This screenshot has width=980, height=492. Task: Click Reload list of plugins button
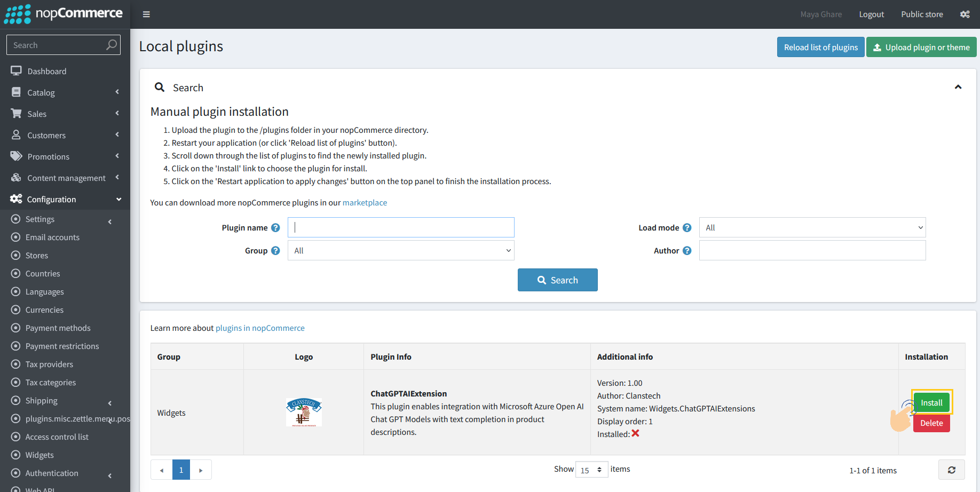pos(820,47)
